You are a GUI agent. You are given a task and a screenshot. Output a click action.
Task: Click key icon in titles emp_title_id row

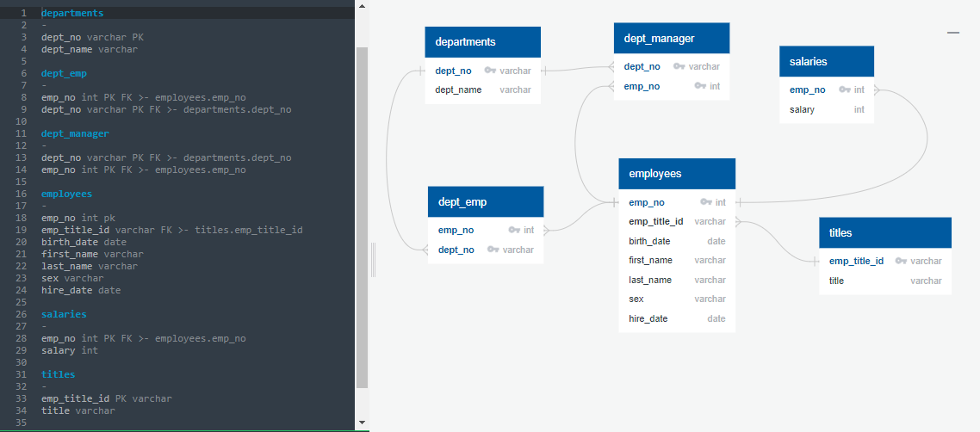click(x=901, y=261)
